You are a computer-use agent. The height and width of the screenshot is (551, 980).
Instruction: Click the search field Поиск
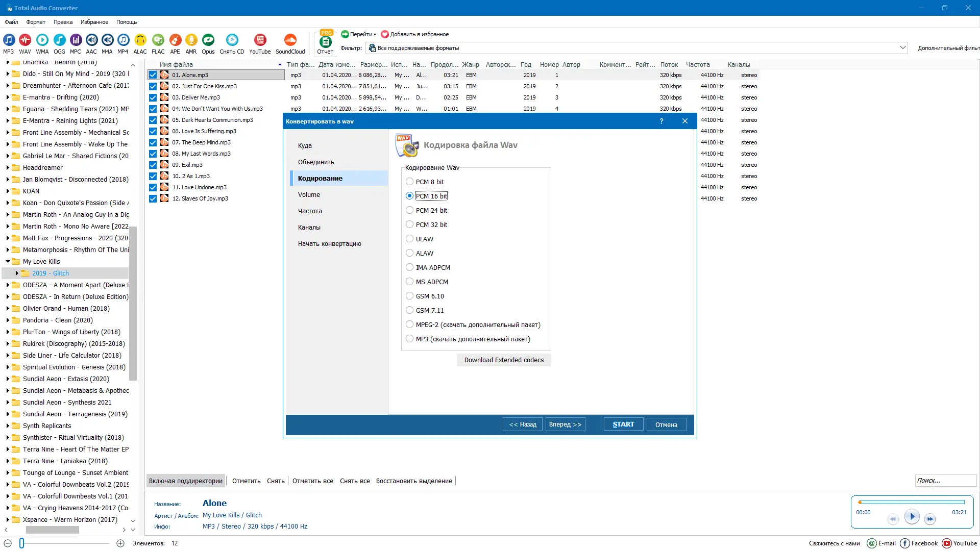944,481
